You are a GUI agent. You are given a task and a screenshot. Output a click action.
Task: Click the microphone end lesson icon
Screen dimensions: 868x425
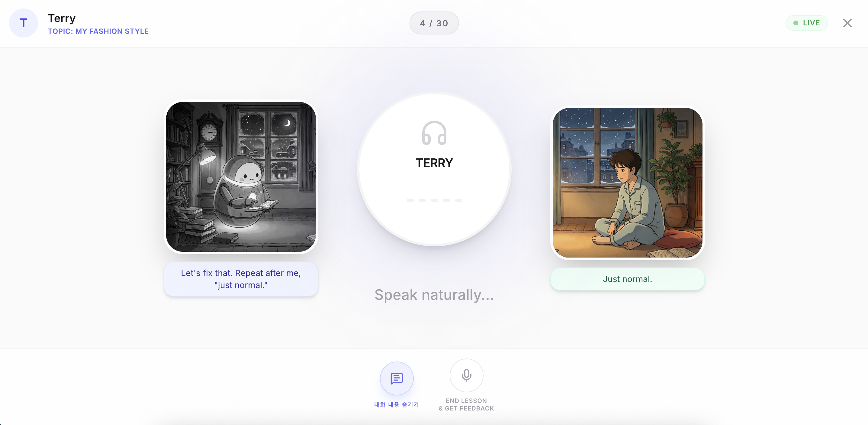click(x=466, y=375)
